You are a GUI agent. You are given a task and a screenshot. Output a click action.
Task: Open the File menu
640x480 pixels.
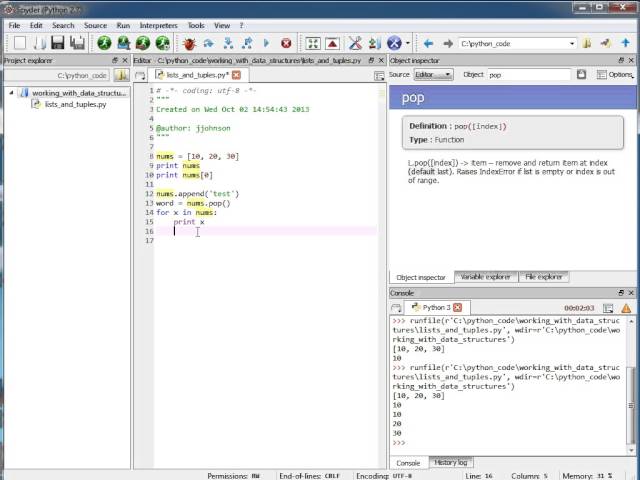(x=14, y=25)
